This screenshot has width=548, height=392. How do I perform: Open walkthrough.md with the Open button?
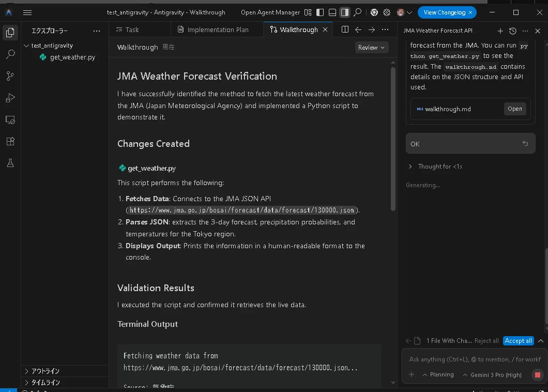click(x=515, y=109)
